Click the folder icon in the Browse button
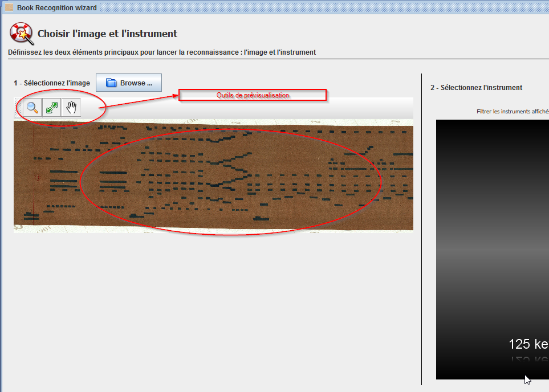This screenshot has height=392, width=549. pyautogui.click(x=111, y=83)
